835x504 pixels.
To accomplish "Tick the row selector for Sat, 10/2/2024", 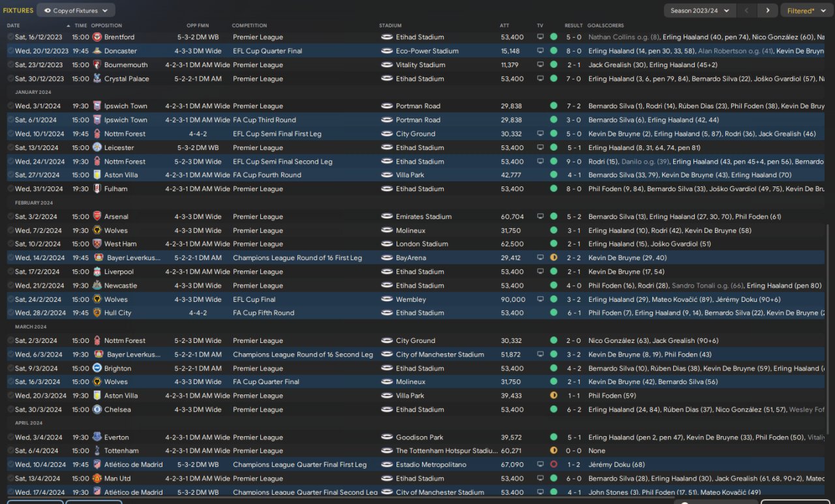I will [x=10, y=244].
